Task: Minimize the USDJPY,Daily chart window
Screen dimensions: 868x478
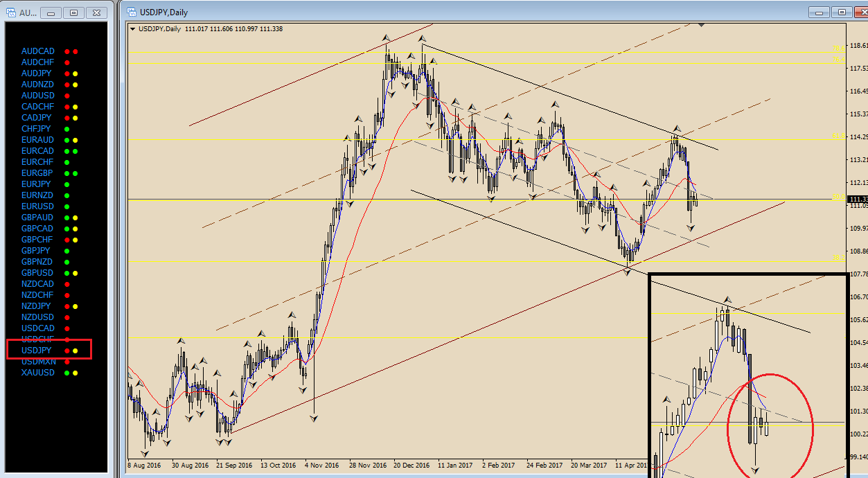Action: pyautogui.click(x=820, y=12)
